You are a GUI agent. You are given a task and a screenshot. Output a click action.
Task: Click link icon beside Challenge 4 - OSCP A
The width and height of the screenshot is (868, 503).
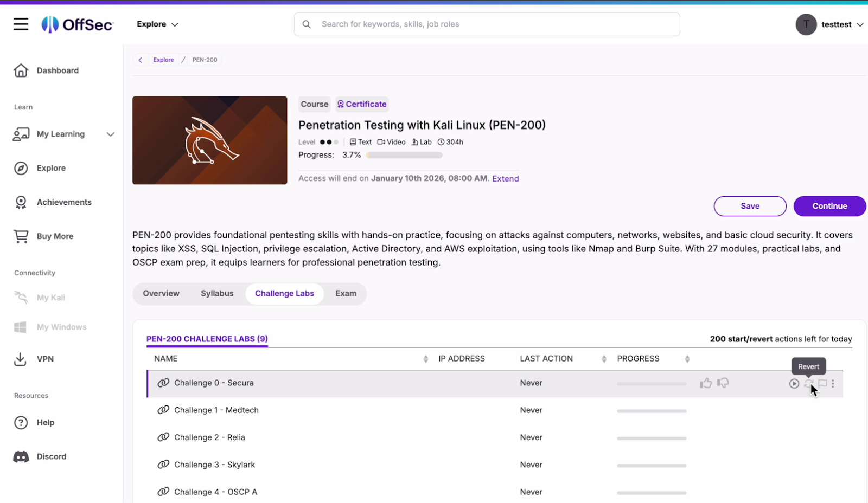pos(163,492)
